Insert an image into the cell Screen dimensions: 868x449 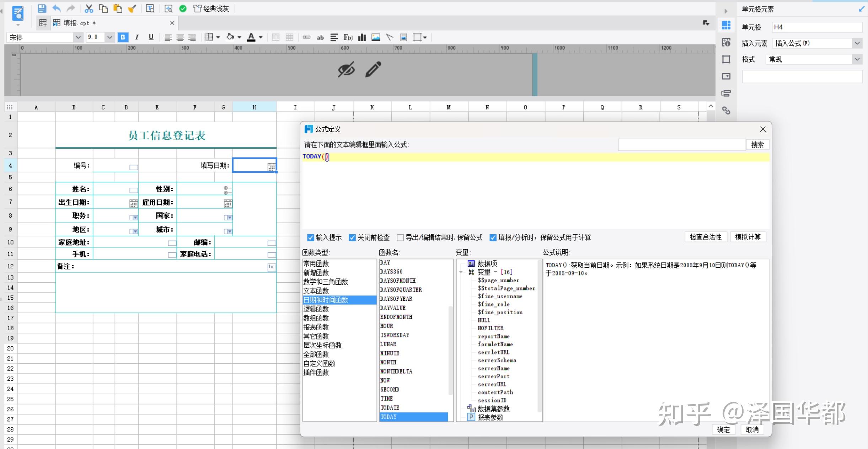376,37
